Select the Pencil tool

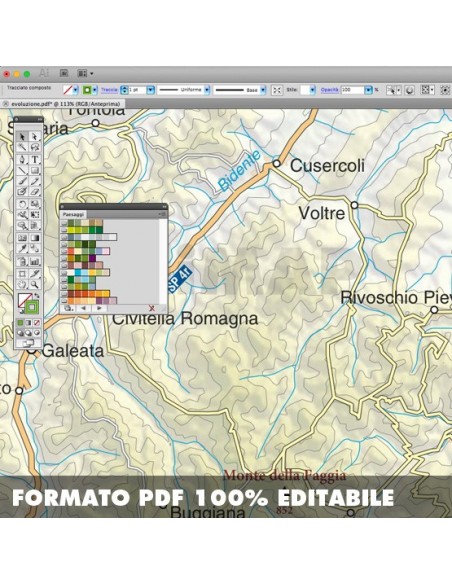click(x=35, y=181)
